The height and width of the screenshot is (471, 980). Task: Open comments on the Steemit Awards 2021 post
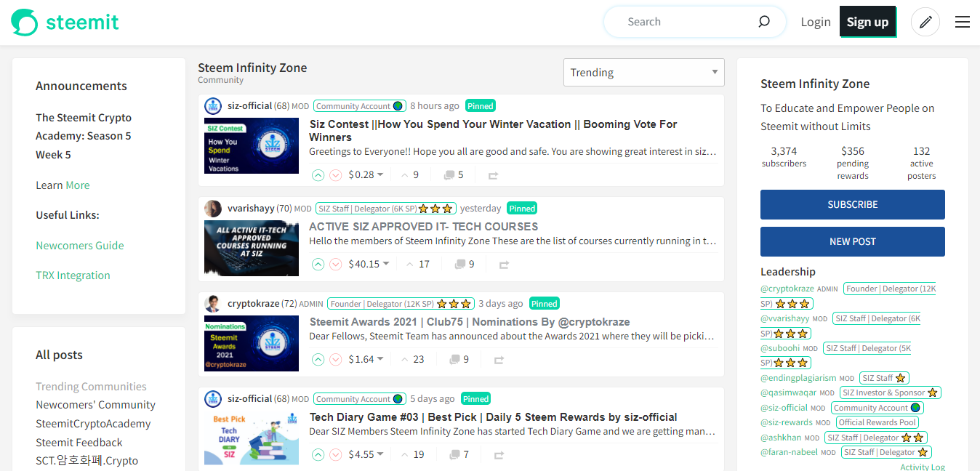pos(459,360)
